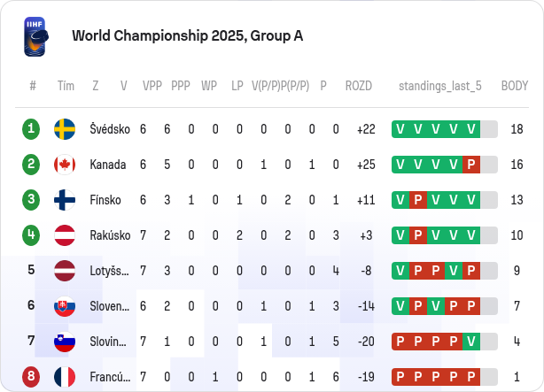Viewport: 544px width, 392px height.
Task: Click the standings_last_5 column header
Action: pos(440,86)
